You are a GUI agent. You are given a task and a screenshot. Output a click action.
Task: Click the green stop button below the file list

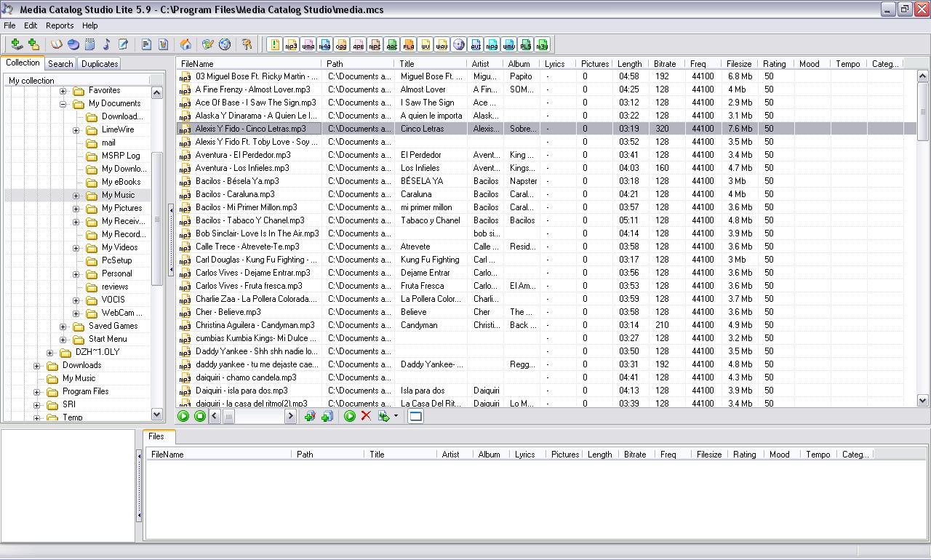[x=200, y=416]
